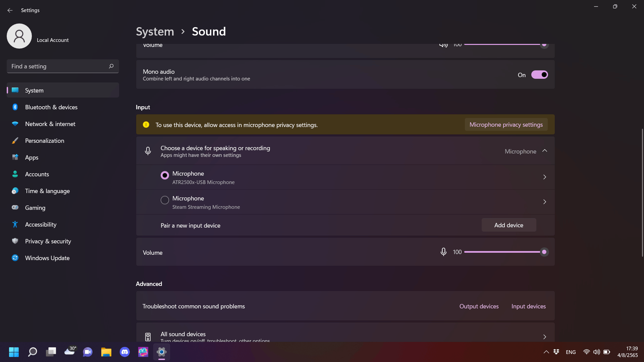Open ATR2500x-USB Microphone properties chevron
This screenshot has height=362, width=644.
pos(545,177)
